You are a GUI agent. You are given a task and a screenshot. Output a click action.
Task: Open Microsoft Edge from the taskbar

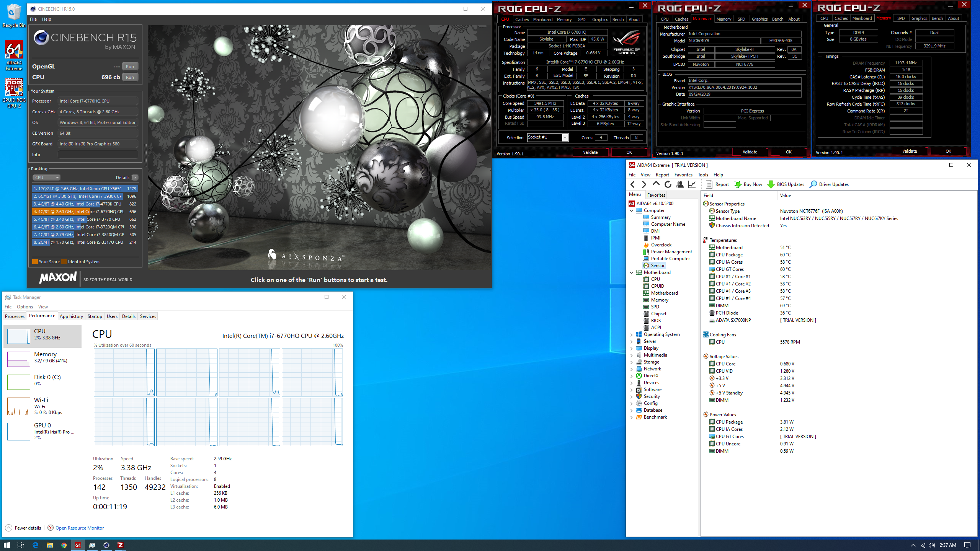(x=35, y=545)
